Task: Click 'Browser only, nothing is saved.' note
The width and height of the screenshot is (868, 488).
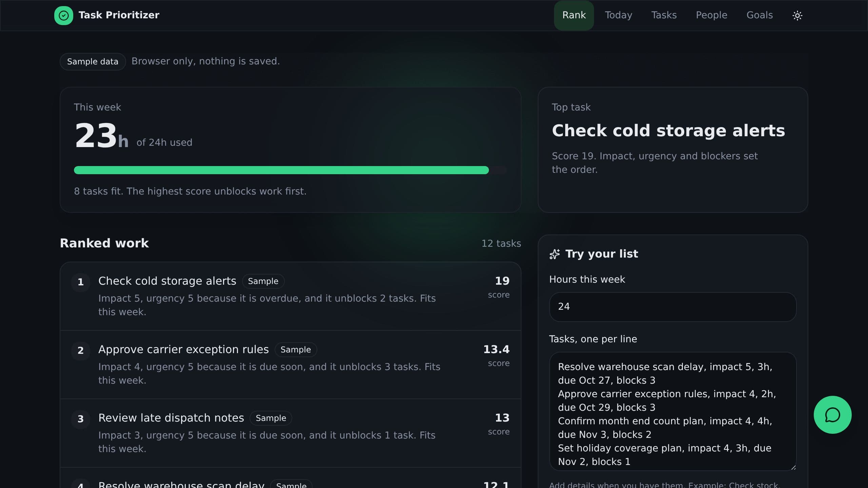Action: (205, 61)
